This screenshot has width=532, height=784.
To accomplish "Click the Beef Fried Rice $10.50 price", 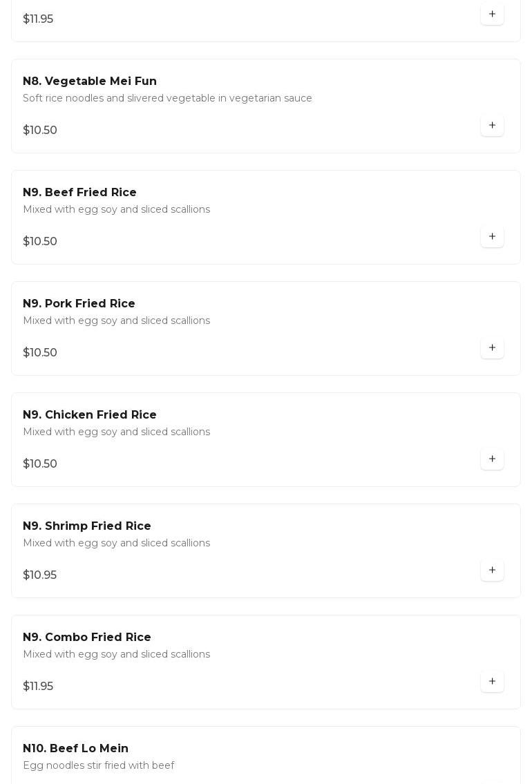I will click(40, 242).
